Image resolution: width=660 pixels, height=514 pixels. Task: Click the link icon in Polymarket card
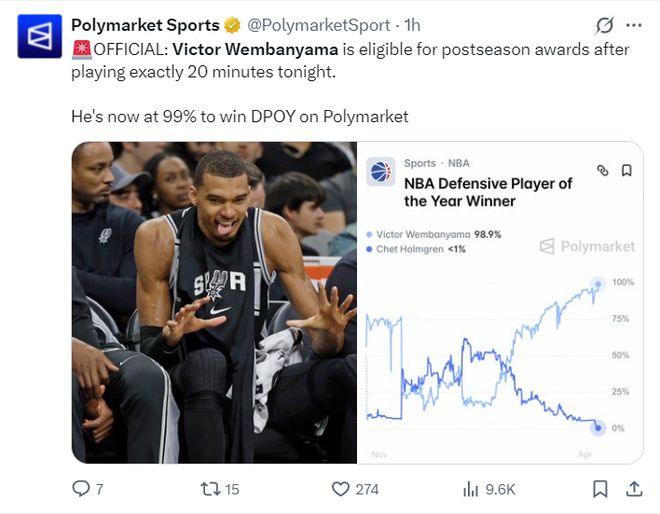point(602,170)
